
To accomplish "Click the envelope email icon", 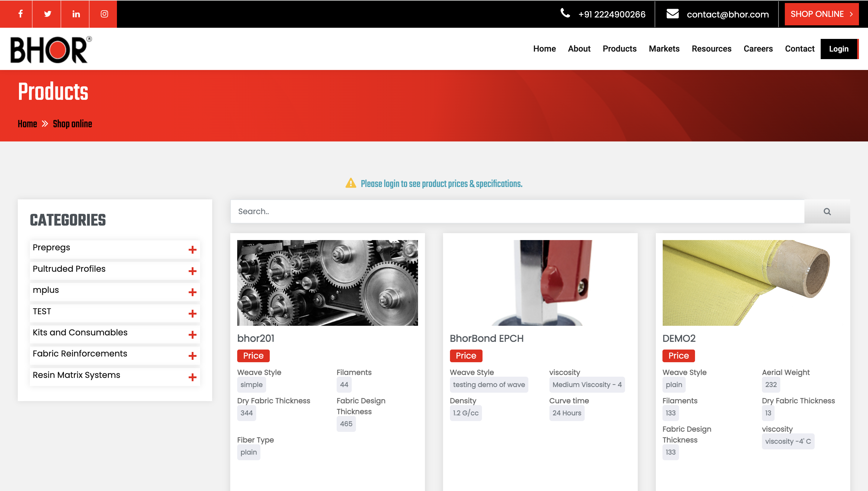I will pos(673,14).
